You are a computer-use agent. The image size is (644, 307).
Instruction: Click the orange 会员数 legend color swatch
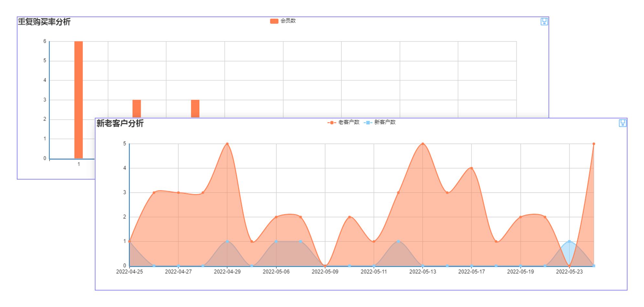[274, 21]
